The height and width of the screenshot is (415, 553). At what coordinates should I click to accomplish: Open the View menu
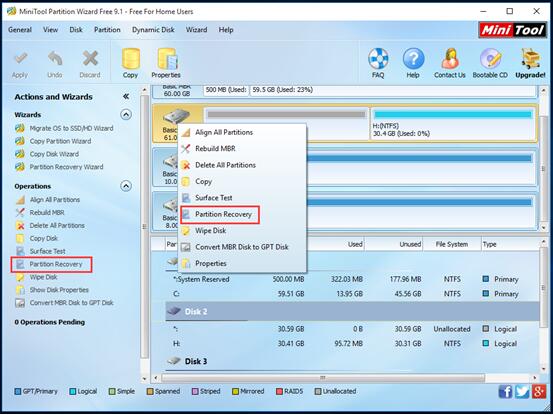point(50,30)
